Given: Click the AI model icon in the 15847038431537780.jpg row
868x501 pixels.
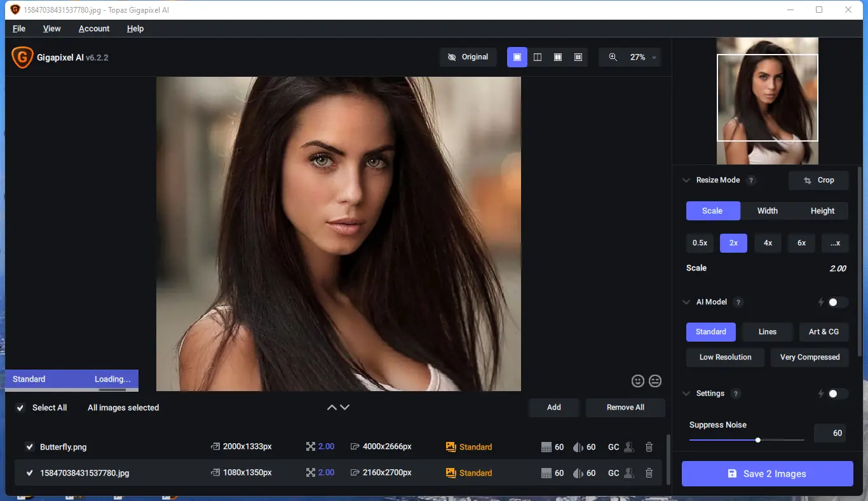Looking at the screenshot, I should [x=451, y=473].
